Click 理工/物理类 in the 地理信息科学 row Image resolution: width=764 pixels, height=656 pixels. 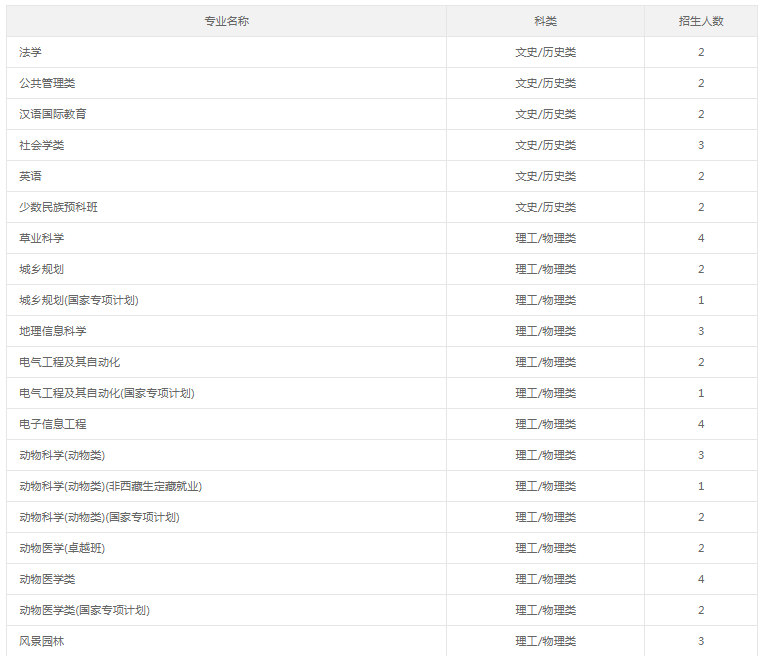point(546,331)
